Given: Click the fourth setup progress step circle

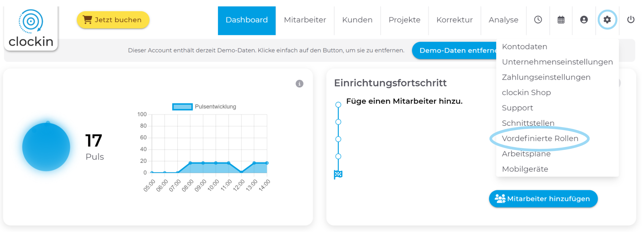Looking at the screenshot, I should click(x=338, y=156).
